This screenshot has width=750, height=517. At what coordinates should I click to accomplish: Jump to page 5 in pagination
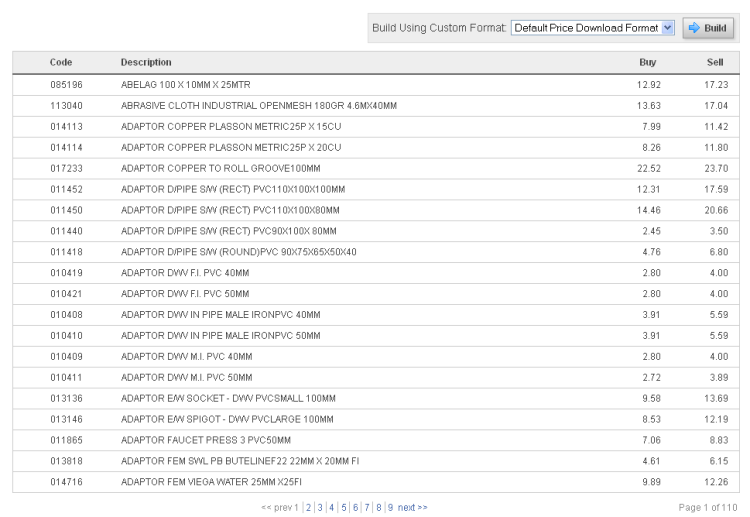pyautogui.click(x=343, y=507)
